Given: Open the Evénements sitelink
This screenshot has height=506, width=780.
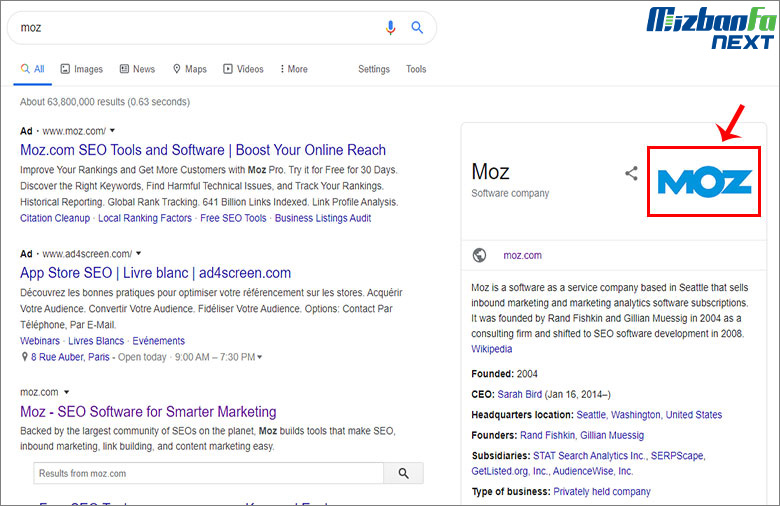Looking at the screenshot, I should pos(158,341).
